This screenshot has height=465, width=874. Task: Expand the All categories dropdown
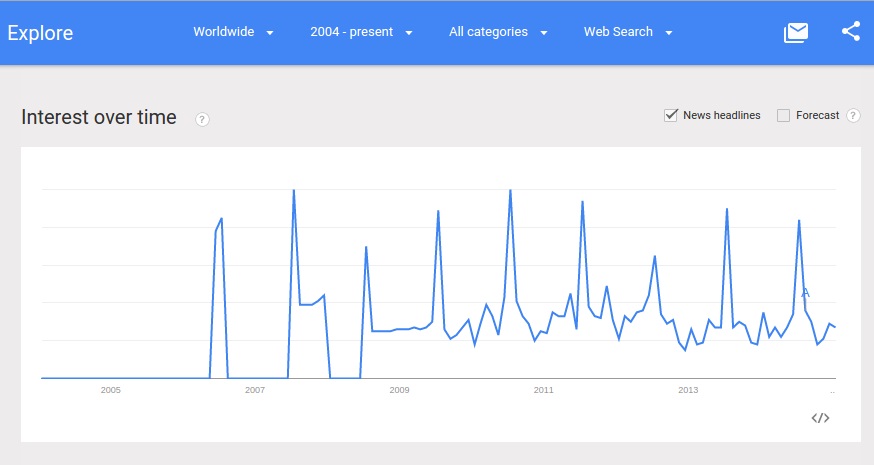pyautogui.click(x=498, y=32)
